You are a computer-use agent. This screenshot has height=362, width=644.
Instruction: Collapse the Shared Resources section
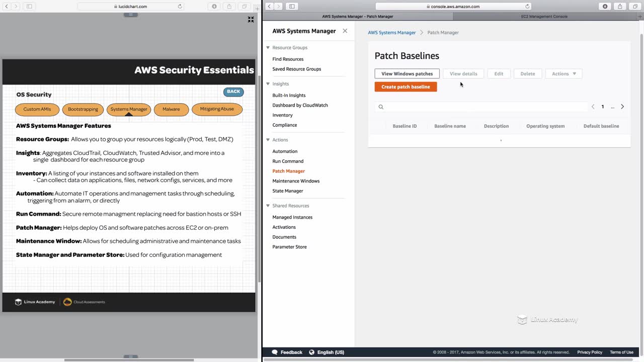coord(268,206)
